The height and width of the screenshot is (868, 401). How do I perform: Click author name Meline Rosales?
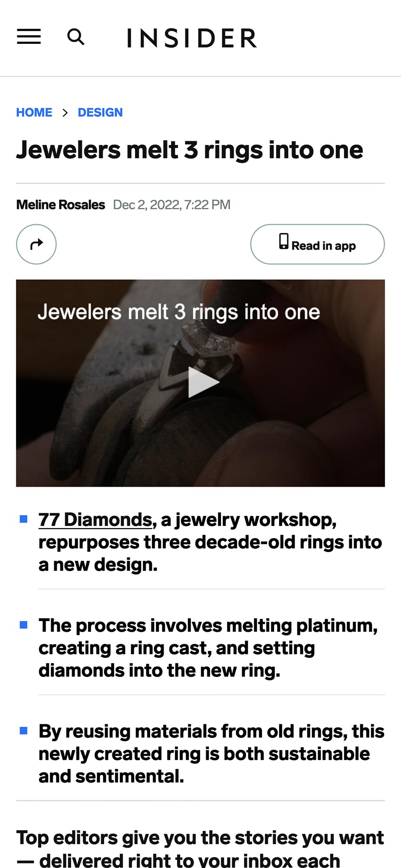tap(61, 205)
